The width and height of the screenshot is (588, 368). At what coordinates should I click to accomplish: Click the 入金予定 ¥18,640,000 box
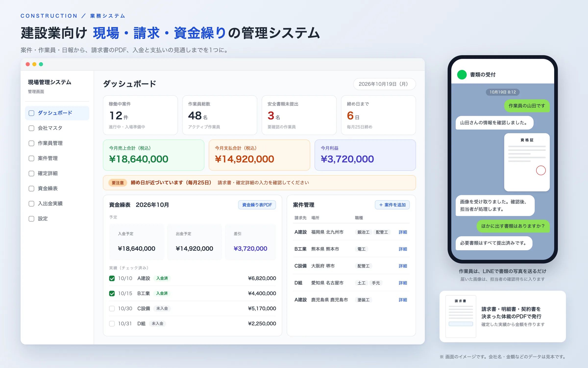(x=136, y=242)
